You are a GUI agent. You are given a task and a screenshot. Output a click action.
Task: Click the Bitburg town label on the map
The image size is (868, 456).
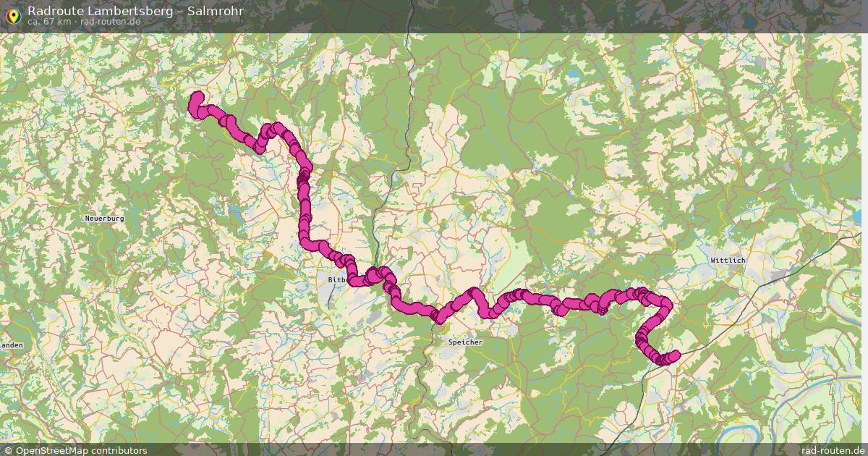(339, 279)
